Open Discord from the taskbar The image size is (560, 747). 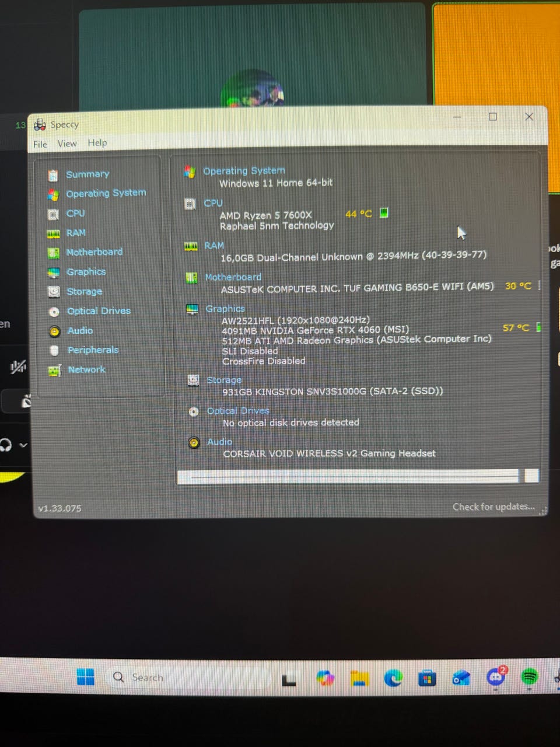[x=496, y=677]
